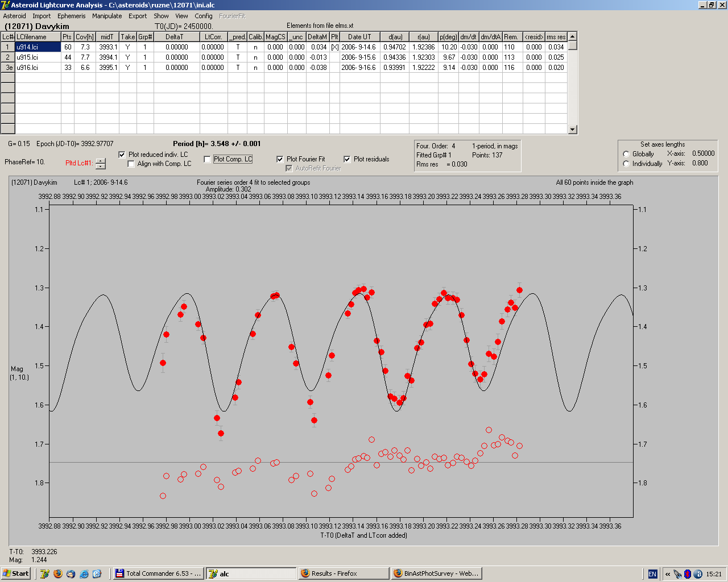Click the last quick launch icon beside Internet Explorer
Viewport: 728px width, 582px height.
coord(97,573)
